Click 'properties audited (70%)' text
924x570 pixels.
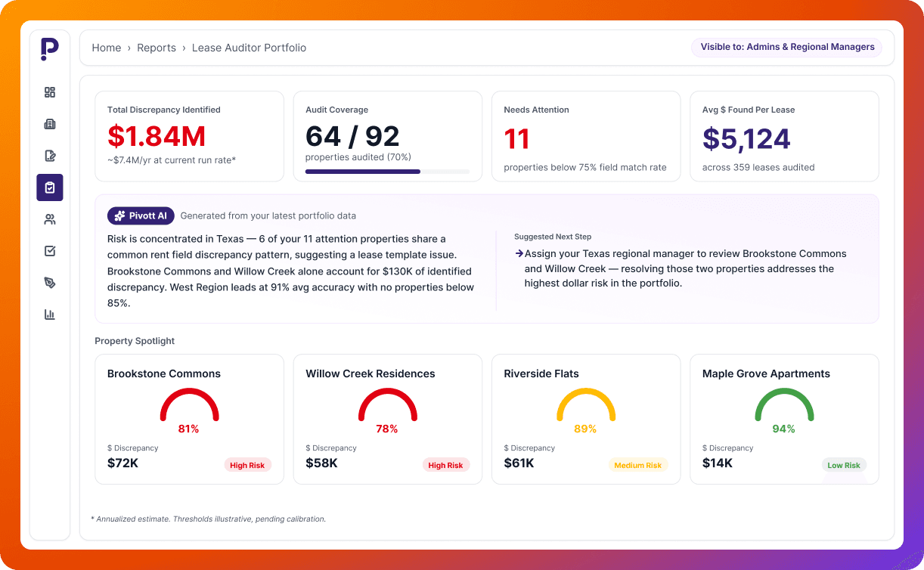click(x=358, y=157)
